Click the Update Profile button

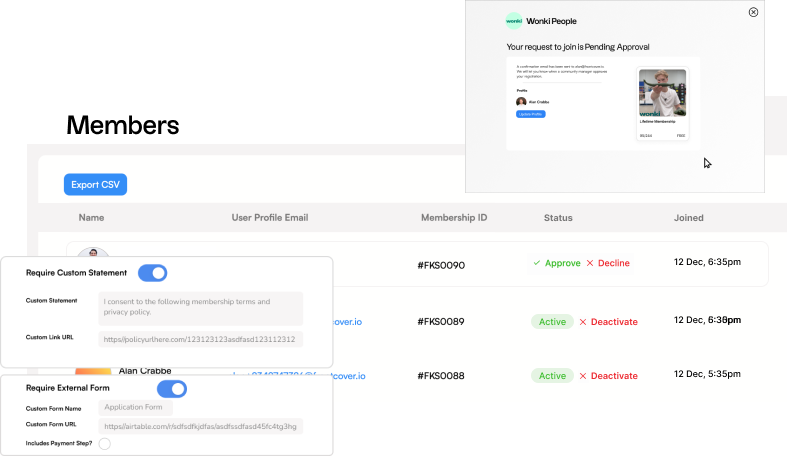coord(530,114)
